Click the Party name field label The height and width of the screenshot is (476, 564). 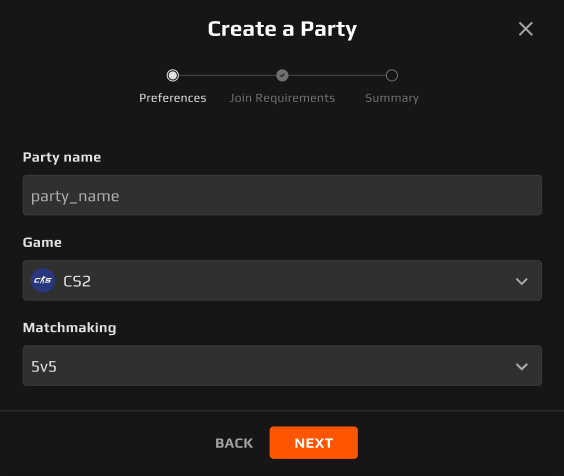[x=62, y=157]
